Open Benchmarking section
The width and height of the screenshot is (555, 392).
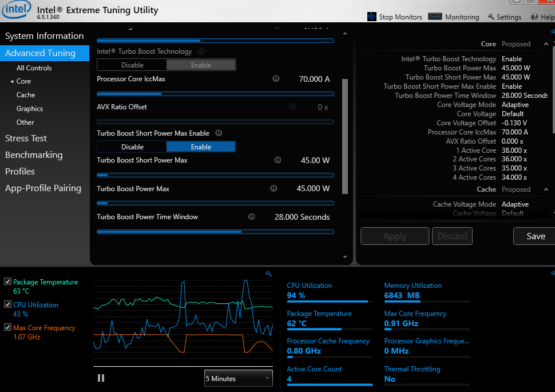click(34, 155)
